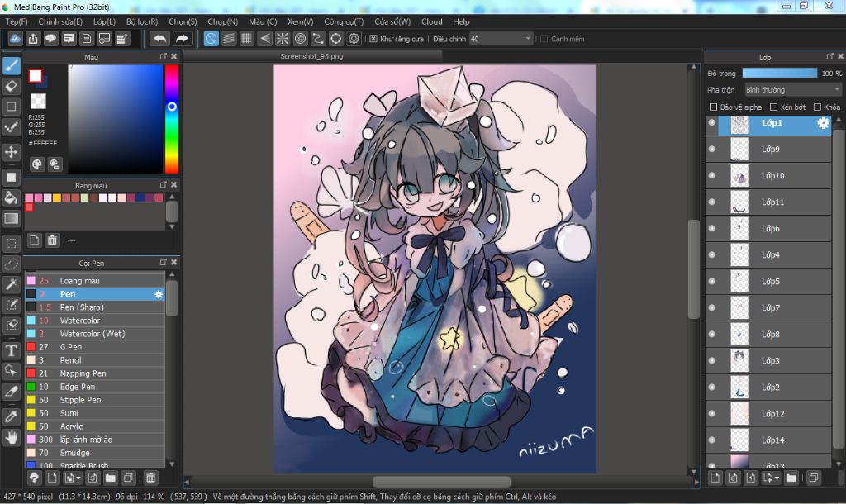Adjust Độ trong opacity slider

pos(780,73)
